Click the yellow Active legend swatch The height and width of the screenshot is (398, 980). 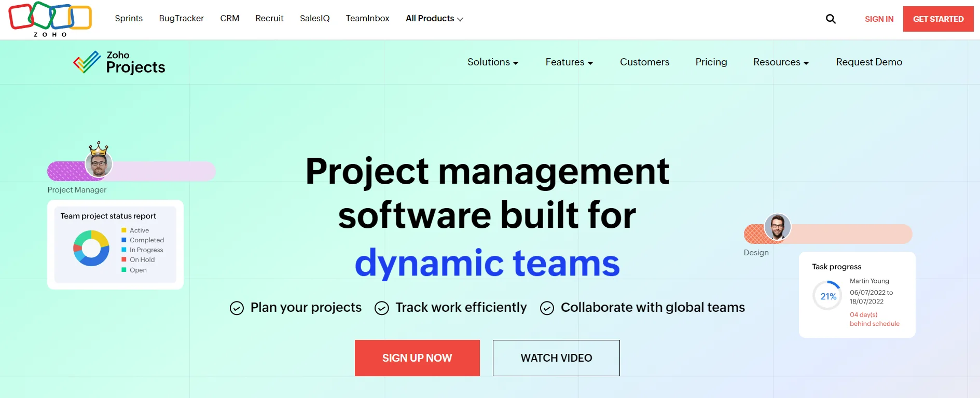point(124,230)
